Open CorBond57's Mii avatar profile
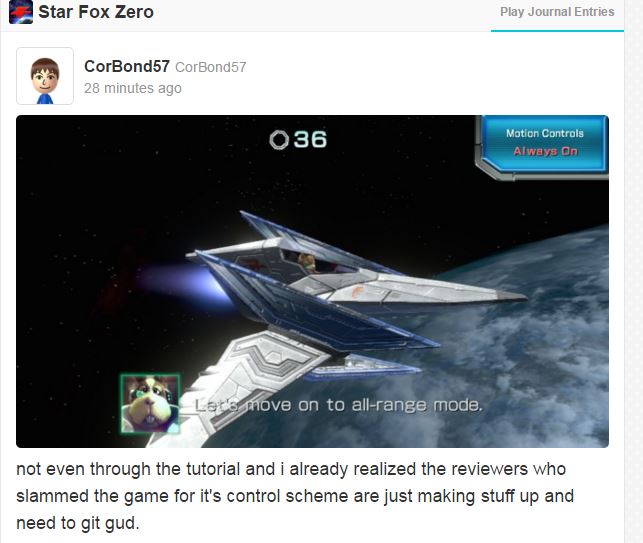The height and width of the screenshot is (543, 643). coord(45,76)
